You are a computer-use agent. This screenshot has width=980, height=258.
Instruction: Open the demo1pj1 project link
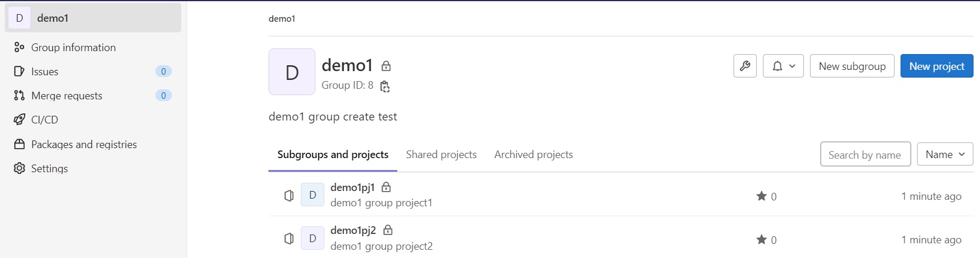coord(353,187)
